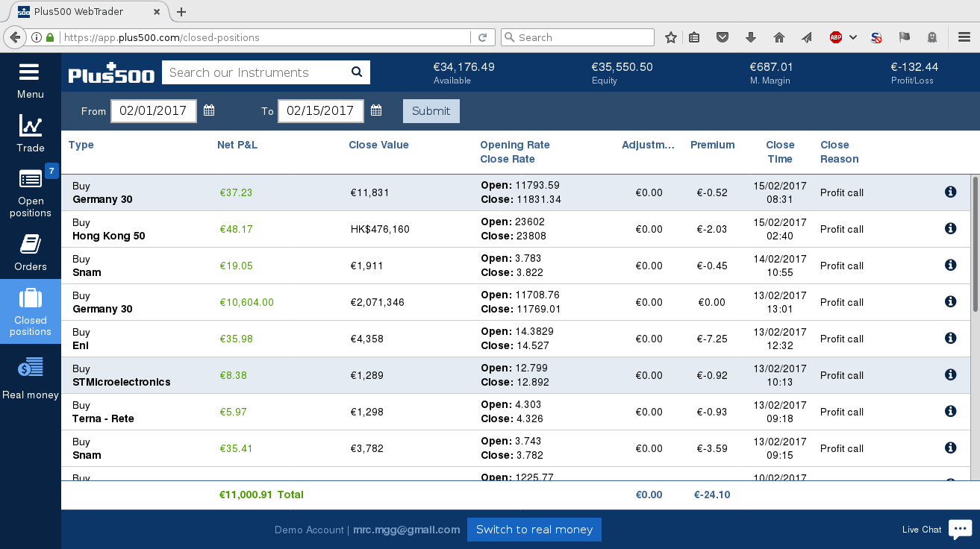Open the browser downloads arrow
Image resolution: width=980 pixels, height=549 pixels.
751,37
